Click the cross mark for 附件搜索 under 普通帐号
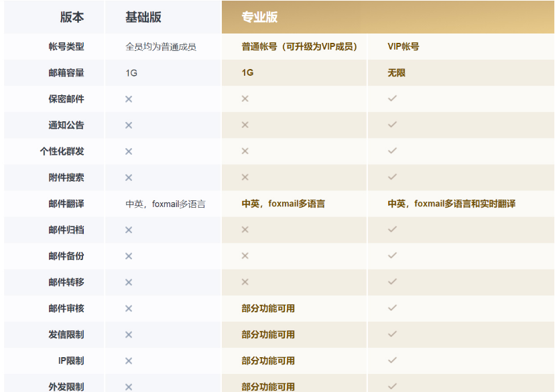The image size is (555, 392). [244, 178]
